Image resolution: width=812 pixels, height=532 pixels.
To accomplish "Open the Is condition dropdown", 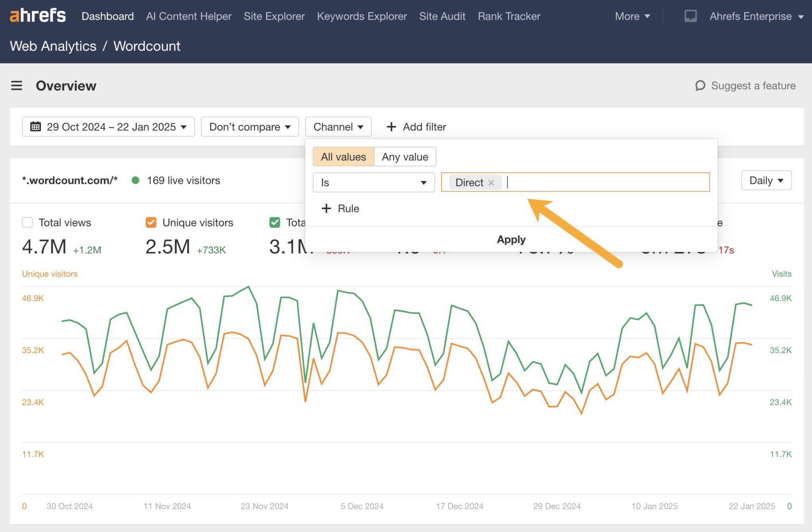I will 373,182.
